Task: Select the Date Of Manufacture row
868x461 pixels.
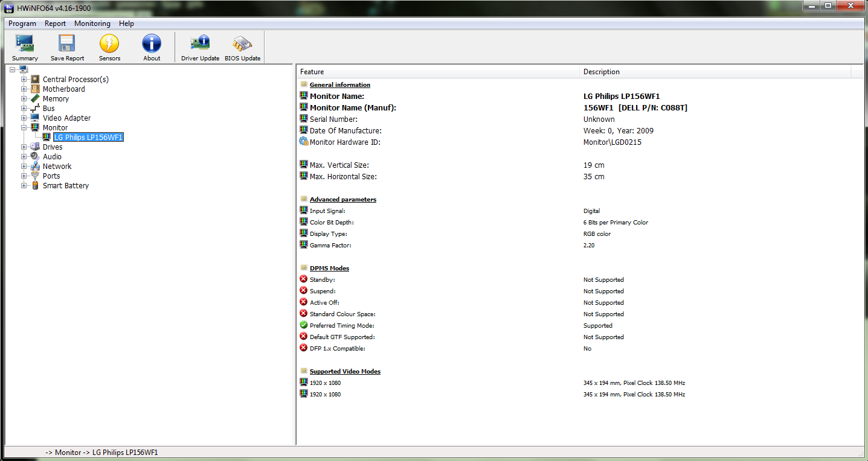Action: pos(580,130)
